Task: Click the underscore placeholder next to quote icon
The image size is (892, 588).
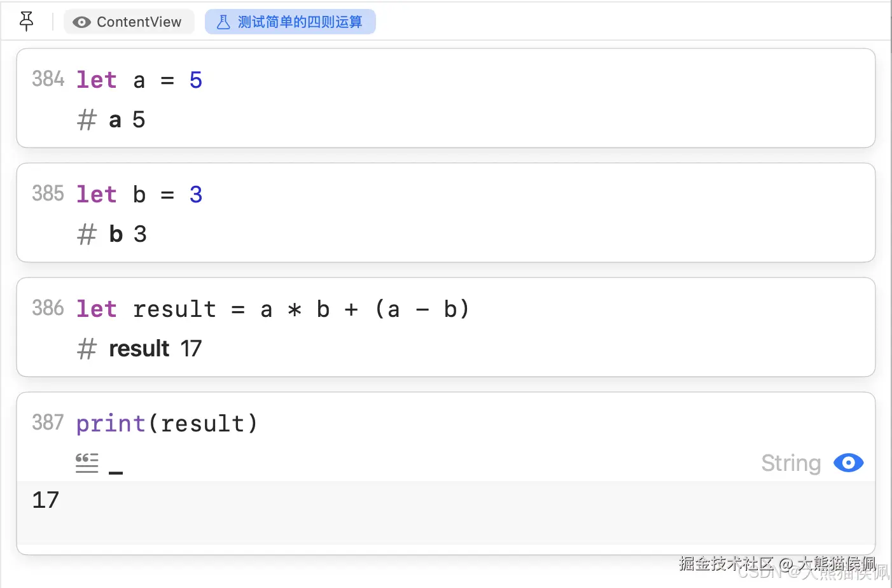Action: [116, 472]
